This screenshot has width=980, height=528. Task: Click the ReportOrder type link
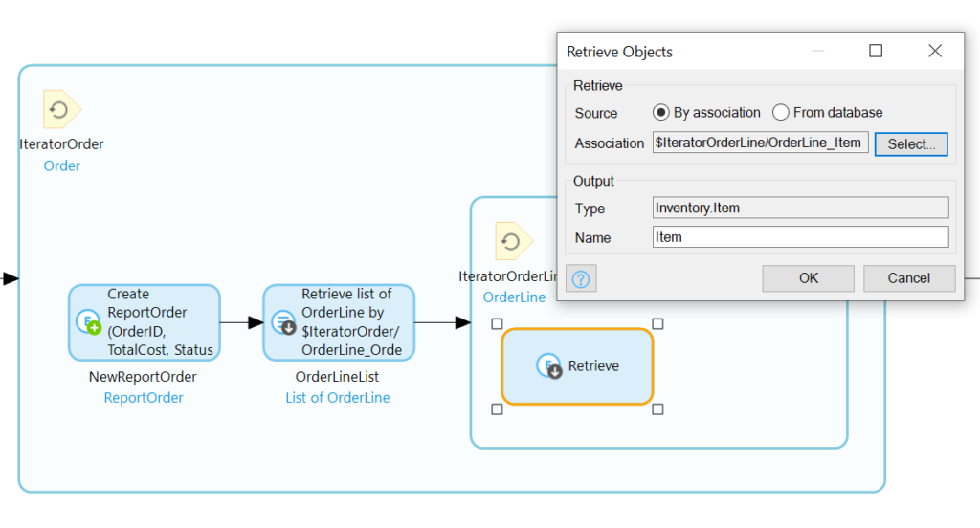pos(144,398)
